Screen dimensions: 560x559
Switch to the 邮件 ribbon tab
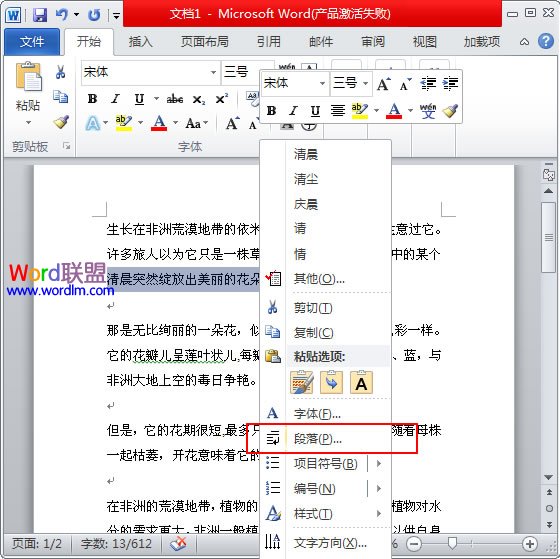coord(321,42)
